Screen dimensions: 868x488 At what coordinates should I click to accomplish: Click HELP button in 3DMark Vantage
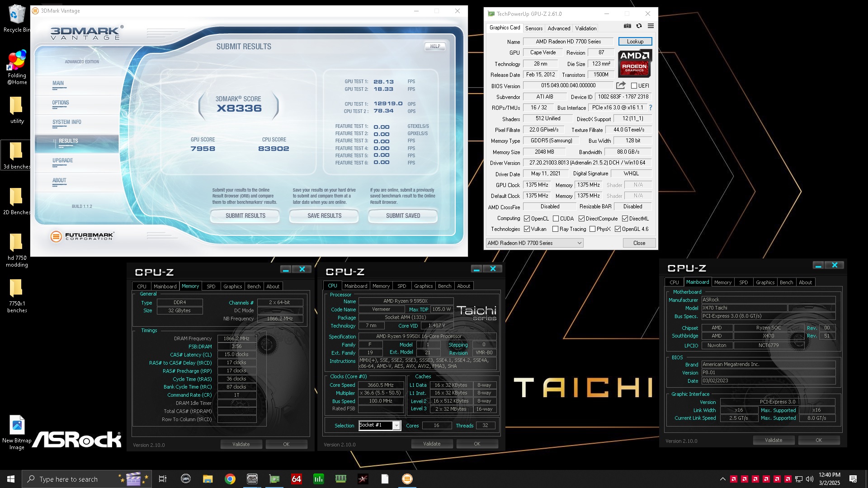coord(435,46)
